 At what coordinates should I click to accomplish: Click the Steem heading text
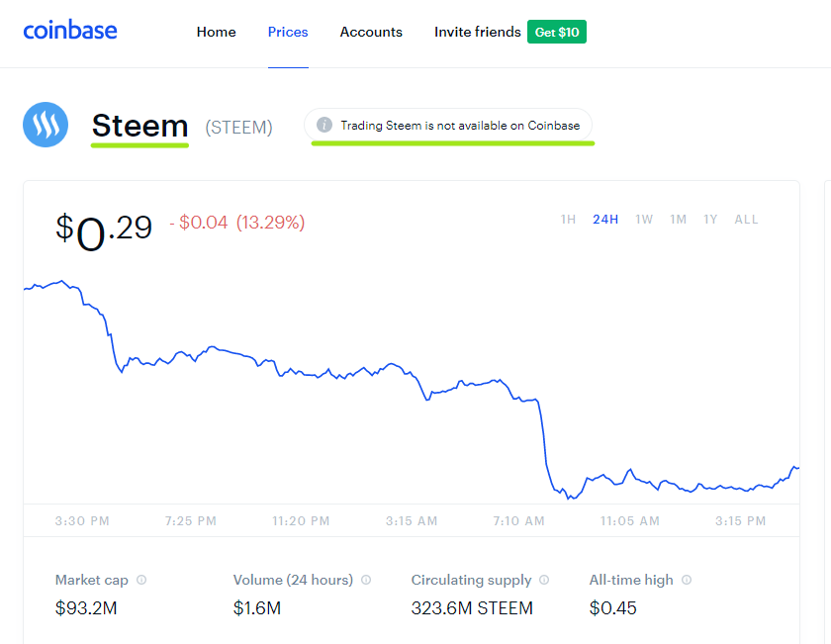coord(139,126)
